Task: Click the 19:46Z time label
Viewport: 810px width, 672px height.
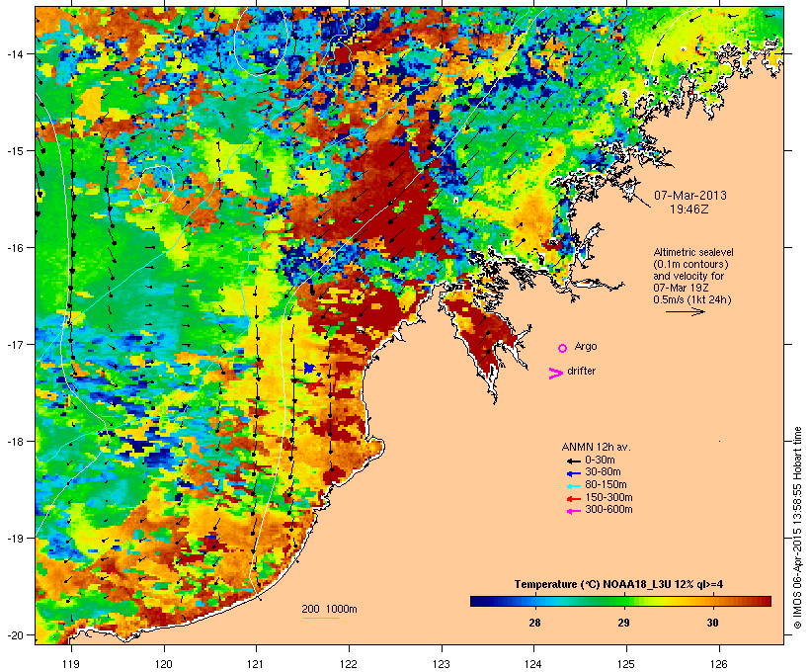Action: click(689, 210)
